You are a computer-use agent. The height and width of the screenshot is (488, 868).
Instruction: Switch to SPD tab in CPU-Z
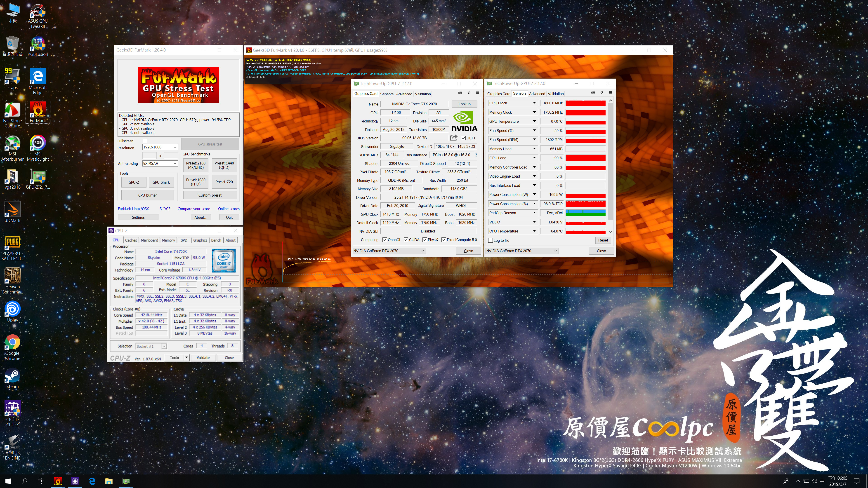[x=184, y=240]
